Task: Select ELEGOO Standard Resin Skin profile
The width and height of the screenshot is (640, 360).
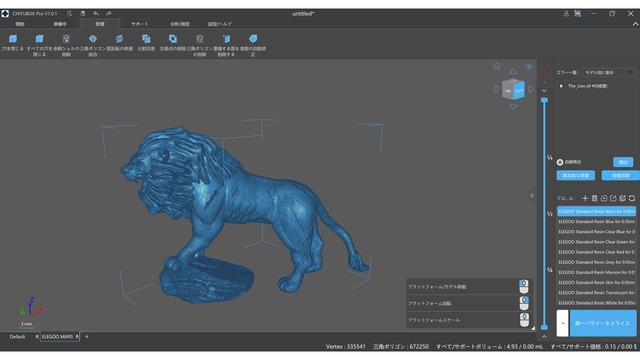Action: point(596,282)
